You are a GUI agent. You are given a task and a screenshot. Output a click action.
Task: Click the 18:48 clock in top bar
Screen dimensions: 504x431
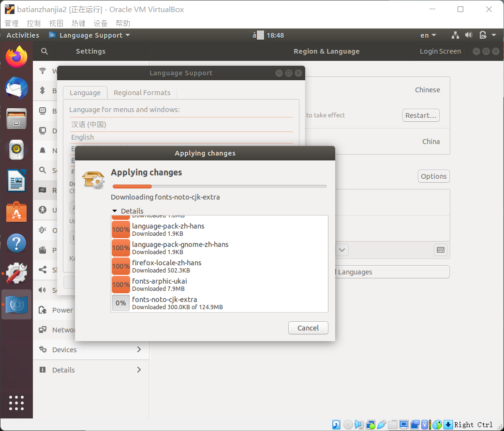click(275, 35)
